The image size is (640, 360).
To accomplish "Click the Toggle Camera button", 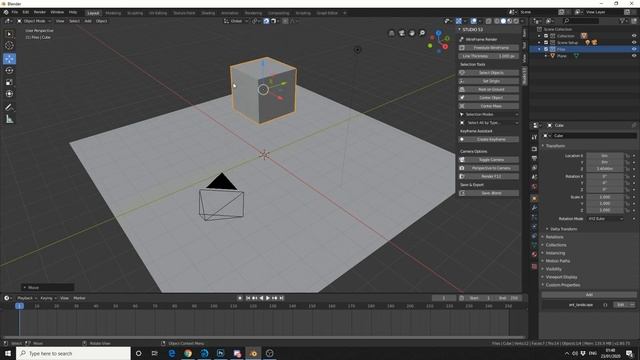I will coord(489,160).
